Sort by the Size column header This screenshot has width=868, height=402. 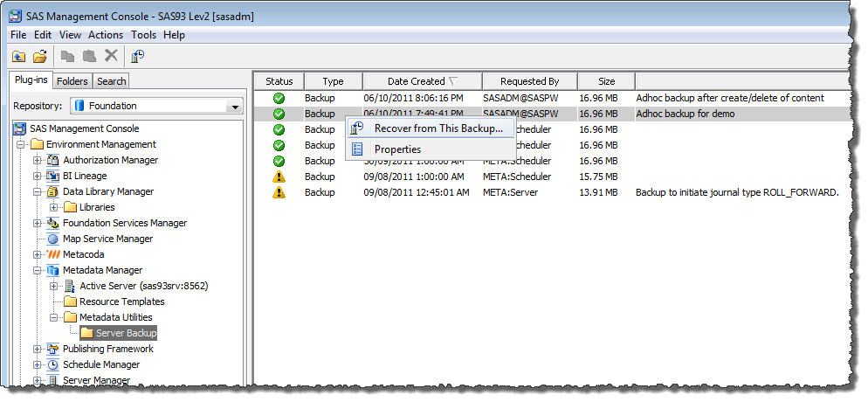pyautogui.click(x=606, y=81)
